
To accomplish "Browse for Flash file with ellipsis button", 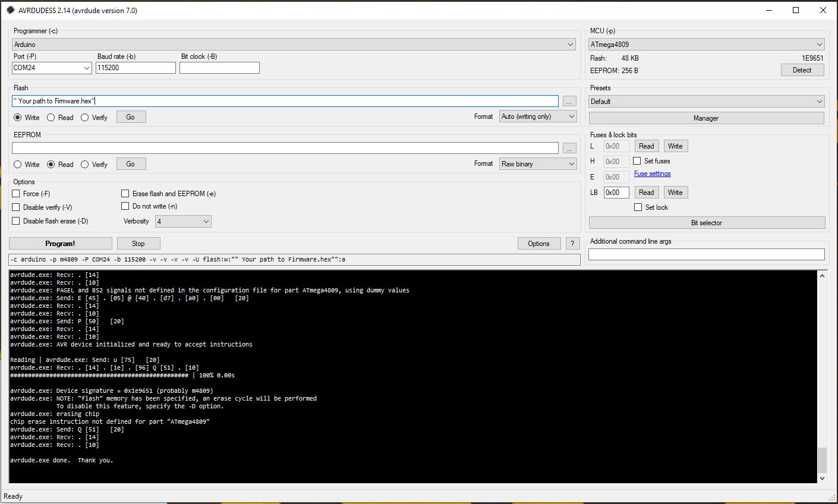I will tap(569, 101).
